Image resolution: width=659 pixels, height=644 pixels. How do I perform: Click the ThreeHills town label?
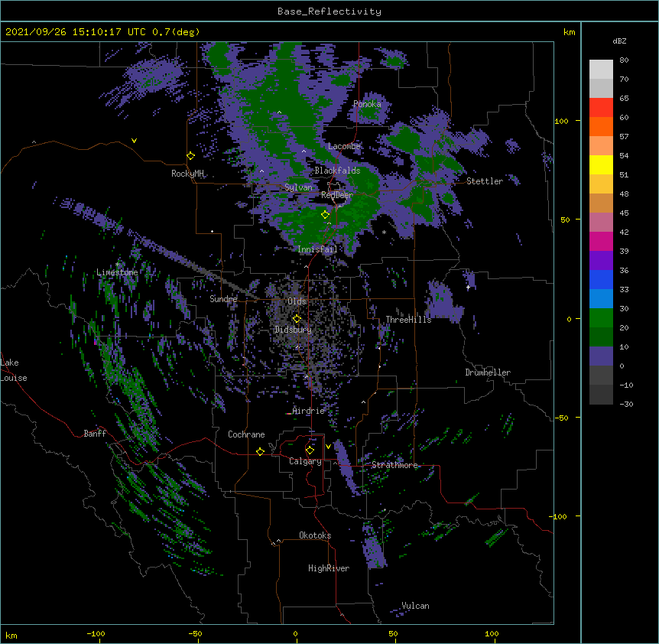point(408,320)
